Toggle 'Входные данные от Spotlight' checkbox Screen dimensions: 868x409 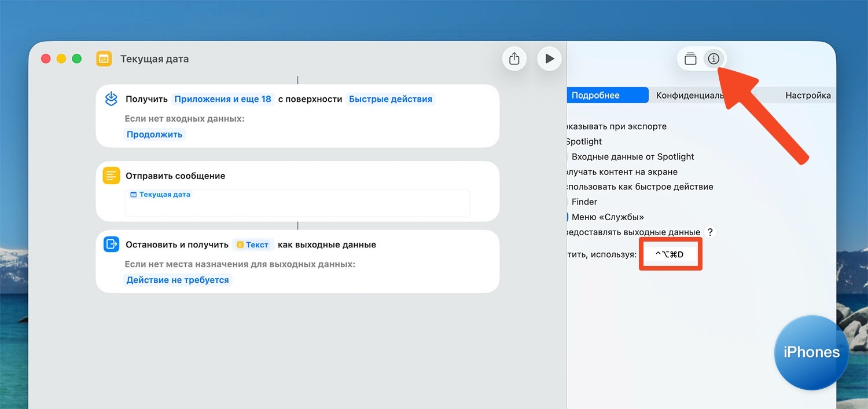pos(568,156)
